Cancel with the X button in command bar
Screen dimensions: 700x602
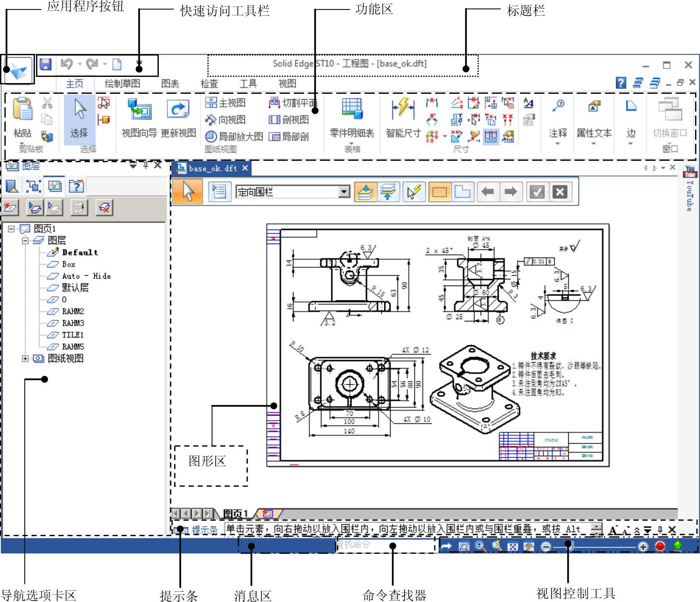[560, 192]
